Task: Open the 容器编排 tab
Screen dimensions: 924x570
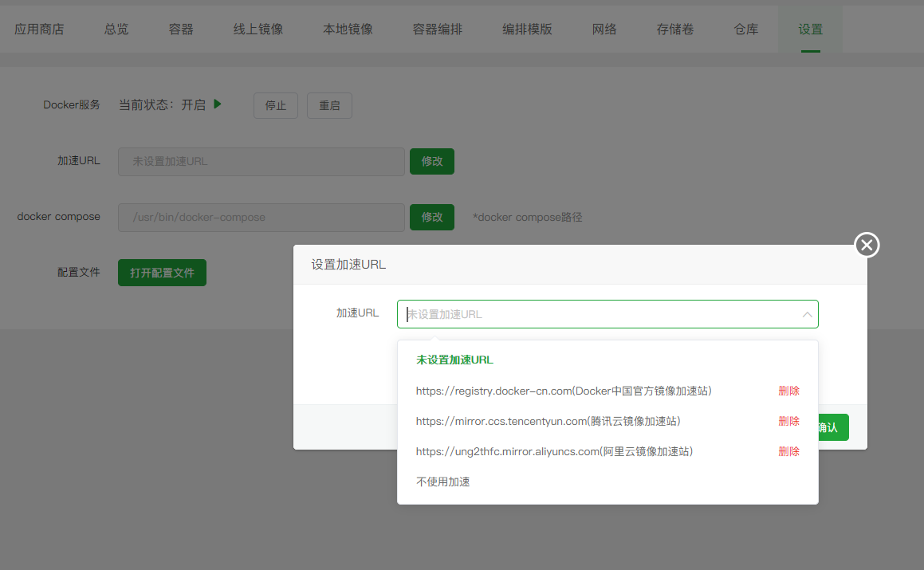Action: coord(437,29)
